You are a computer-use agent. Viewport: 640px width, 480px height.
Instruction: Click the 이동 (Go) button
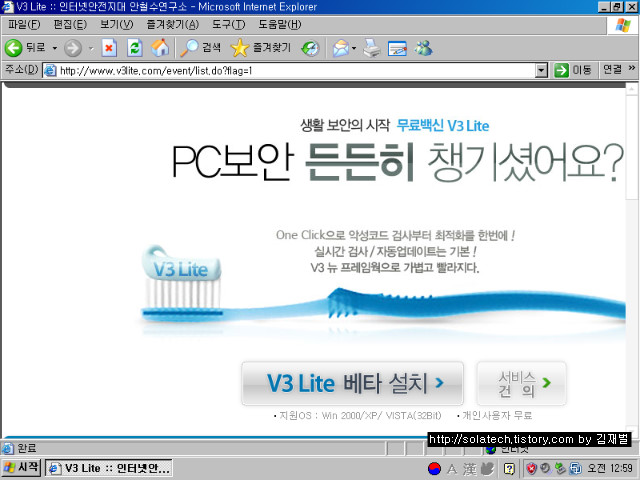tap(573, 70)
